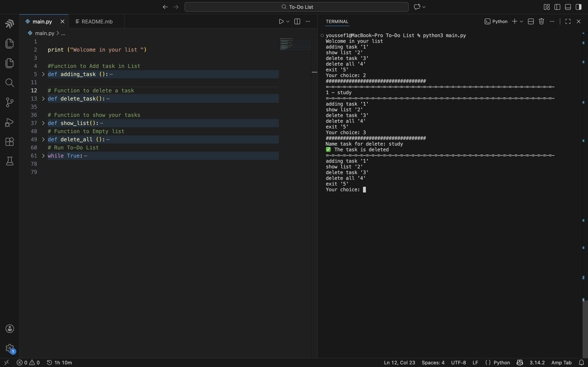Expand the collapsed while True block
The image size is (588, 367).
pos(43,156)
